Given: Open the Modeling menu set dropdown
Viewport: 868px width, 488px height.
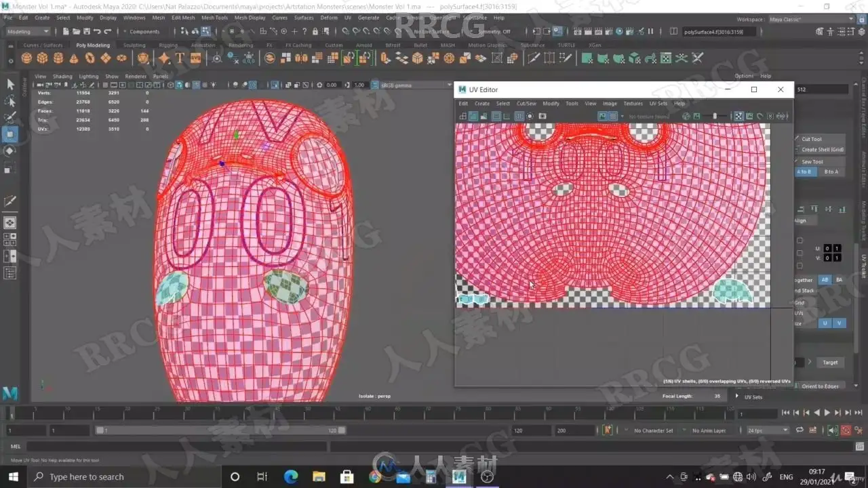Looking at the screenshot, I should 27,31.
